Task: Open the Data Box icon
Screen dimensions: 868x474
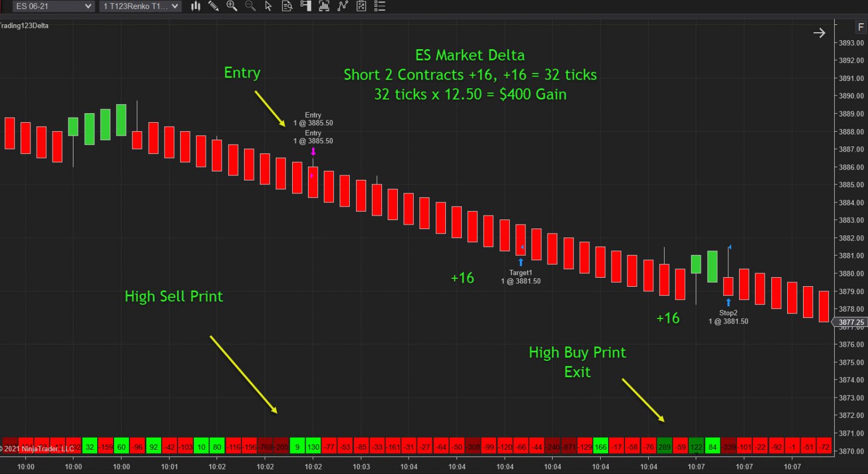Action: coord(287,6)
